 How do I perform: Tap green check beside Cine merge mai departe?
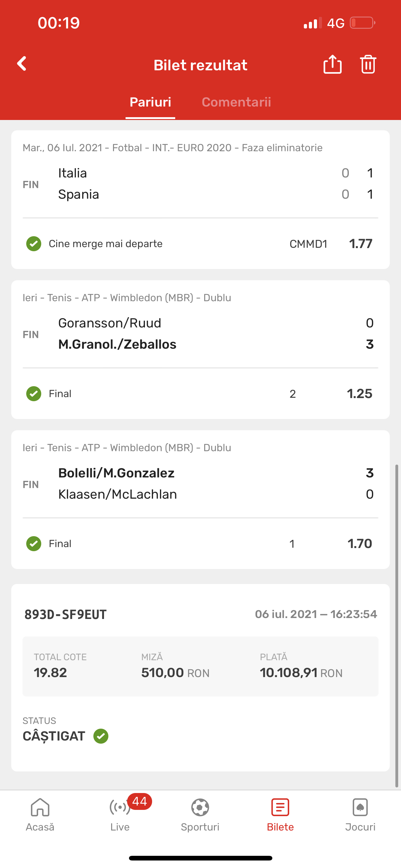tap(34, 244)
